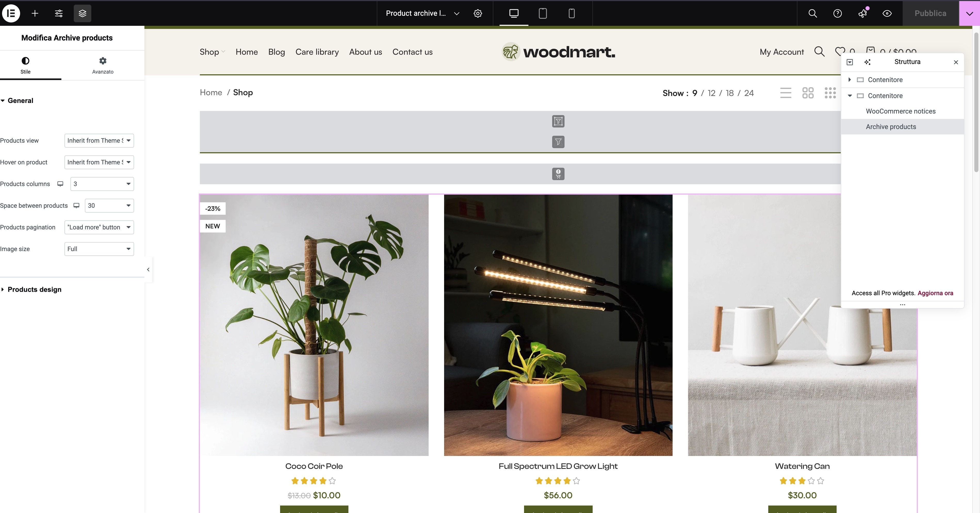Toggle the structure layers icon

pos(83,13)
